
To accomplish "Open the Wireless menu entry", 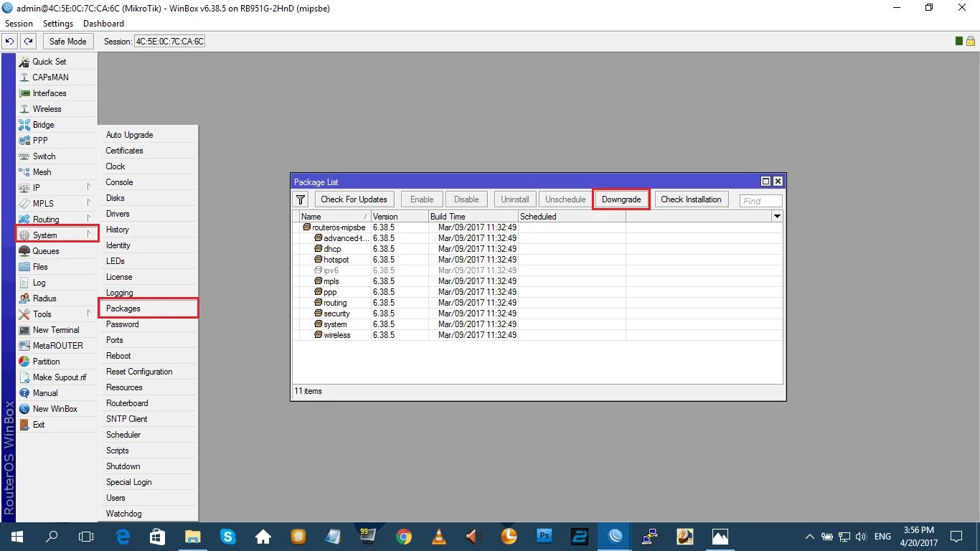I will pos(57,109).
